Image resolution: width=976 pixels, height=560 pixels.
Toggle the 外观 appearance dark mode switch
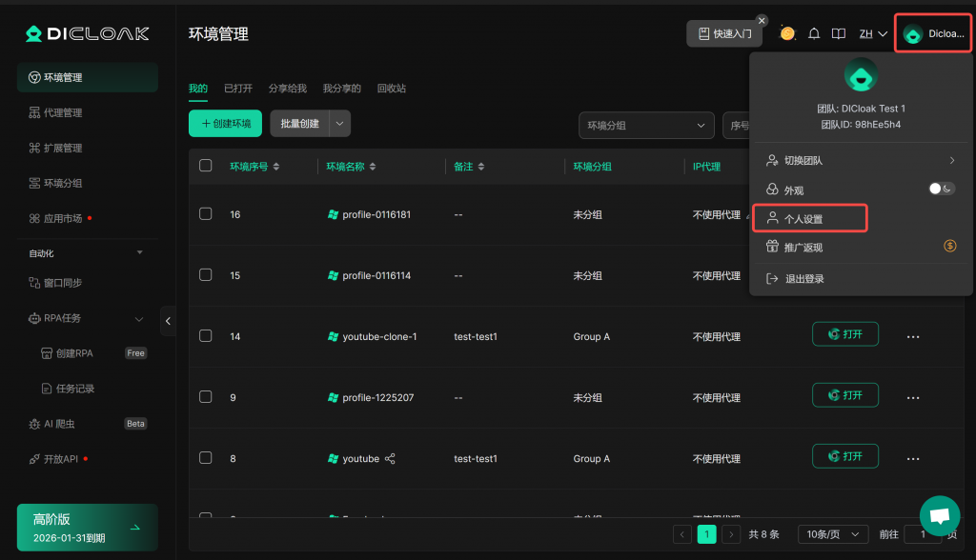pos(942,190)
